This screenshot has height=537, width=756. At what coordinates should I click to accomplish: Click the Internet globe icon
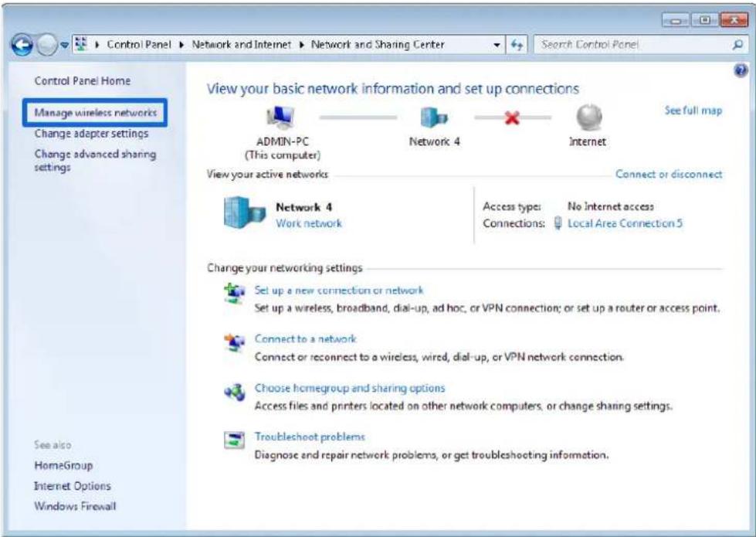click(589, 117)
